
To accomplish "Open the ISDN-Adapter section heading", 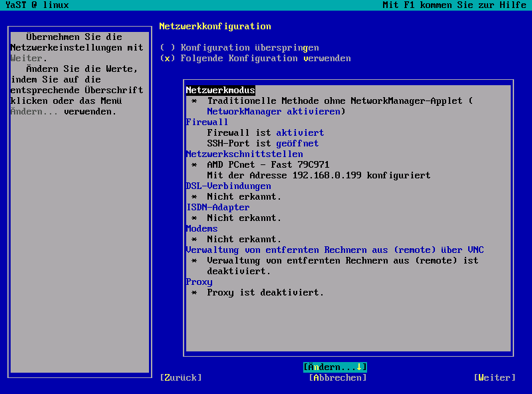I will pos(218,207).
